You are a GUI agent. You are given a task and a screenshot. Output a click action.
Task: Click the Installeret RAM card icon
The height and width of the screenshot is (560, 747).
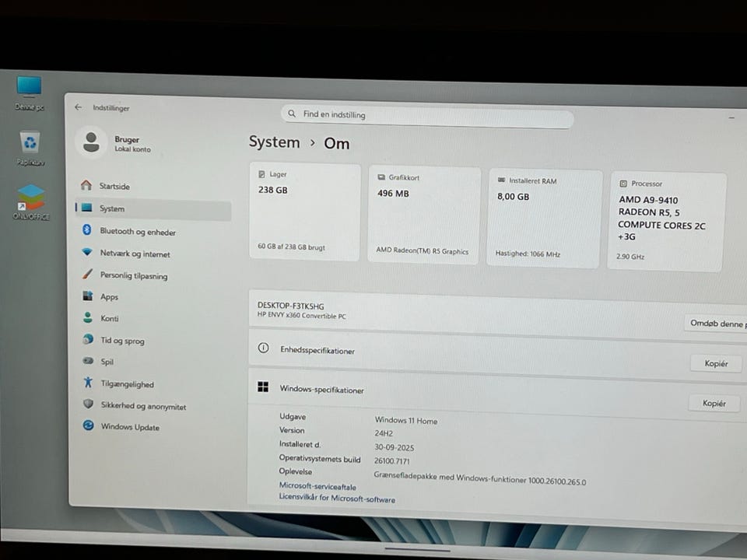point(501,180)
